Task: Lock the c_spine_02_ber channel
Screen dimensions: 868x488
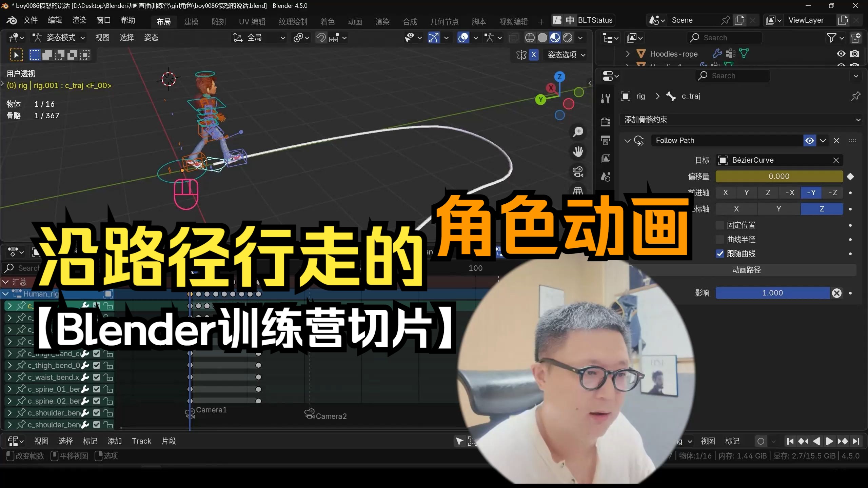Action: 108,401
